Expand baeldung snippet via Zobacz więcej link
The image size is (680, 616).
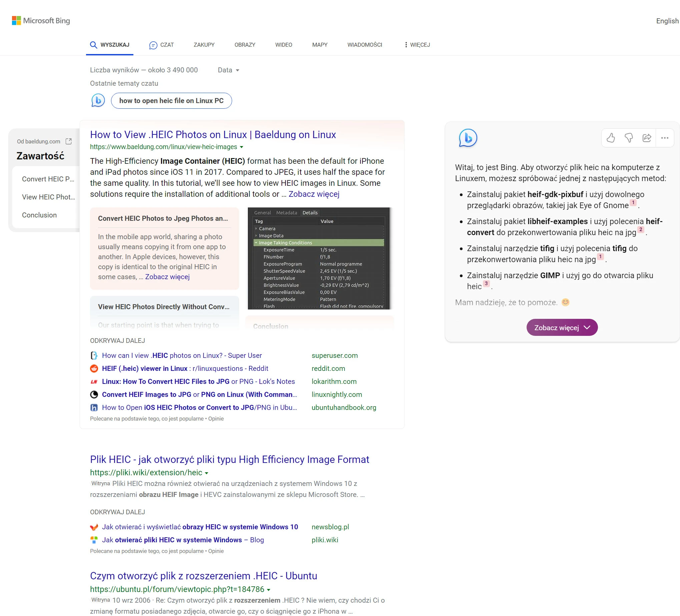314,194
